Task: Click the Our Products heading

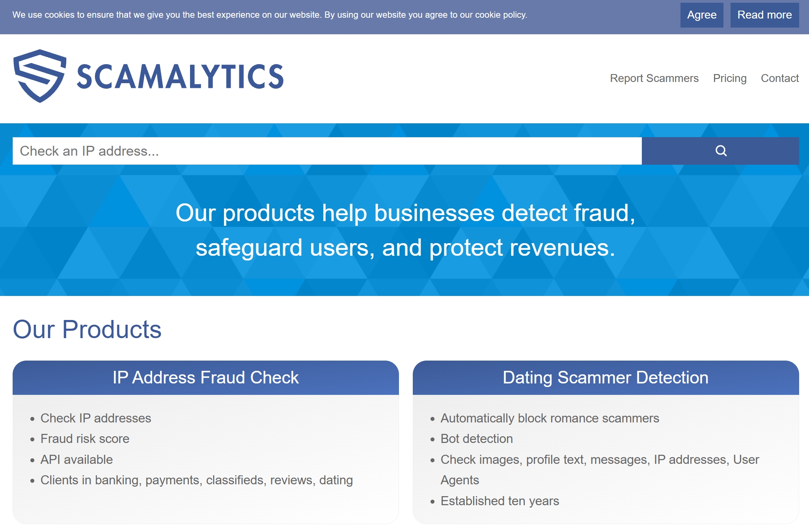Action: pos(87,329)
